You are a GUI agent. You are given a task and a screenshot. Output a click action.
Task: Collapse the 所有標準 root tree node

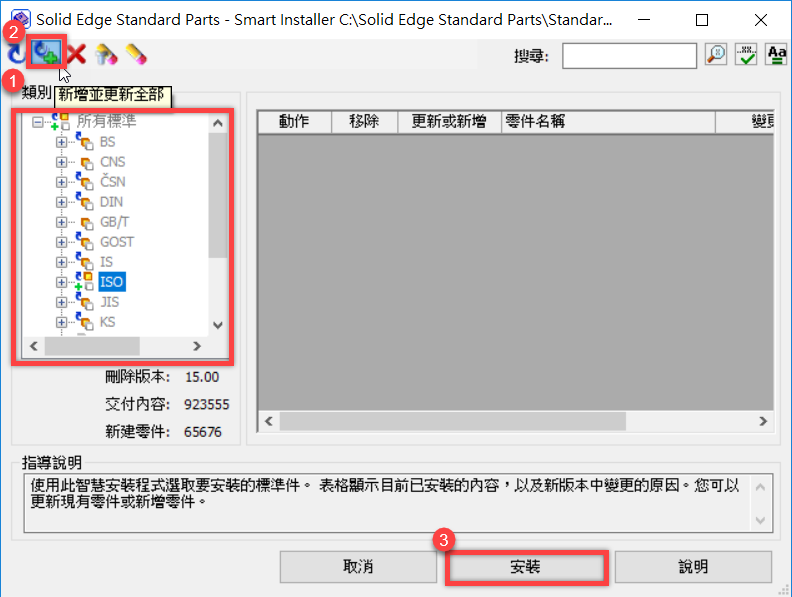click(37, 122)
